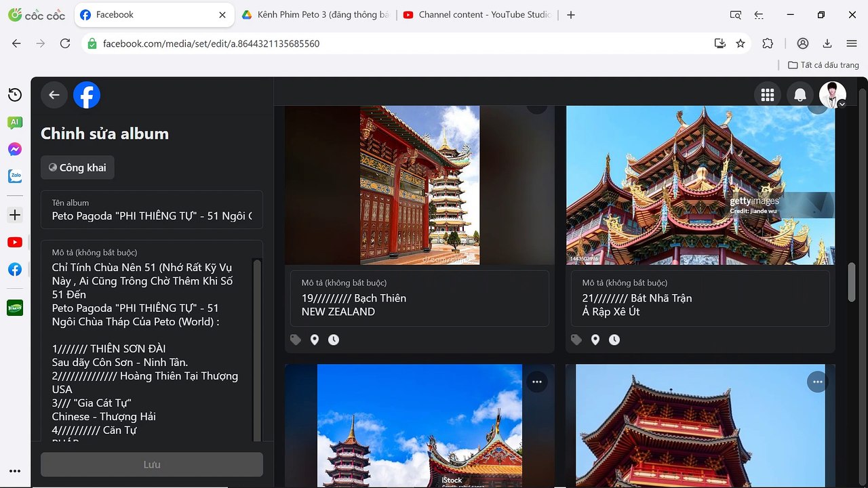Screen dimensions: 868x488
Task: Open the Công khai privacy selector
Action: tap(77, 167)
